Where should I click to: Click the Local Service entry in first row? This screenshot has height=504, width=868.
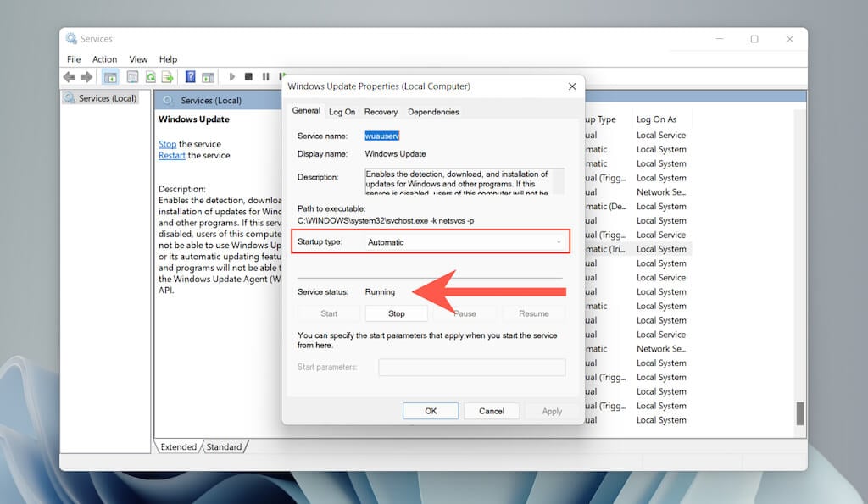pos(661,135)
